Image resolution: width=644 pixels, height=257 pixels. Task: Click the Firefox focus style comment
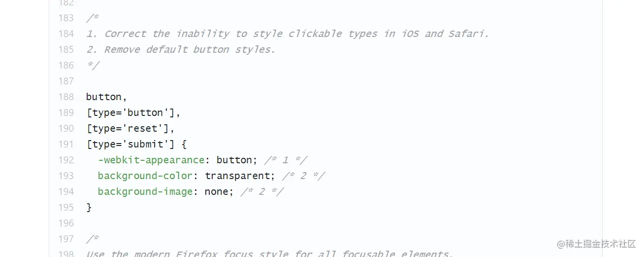point(270,254)
